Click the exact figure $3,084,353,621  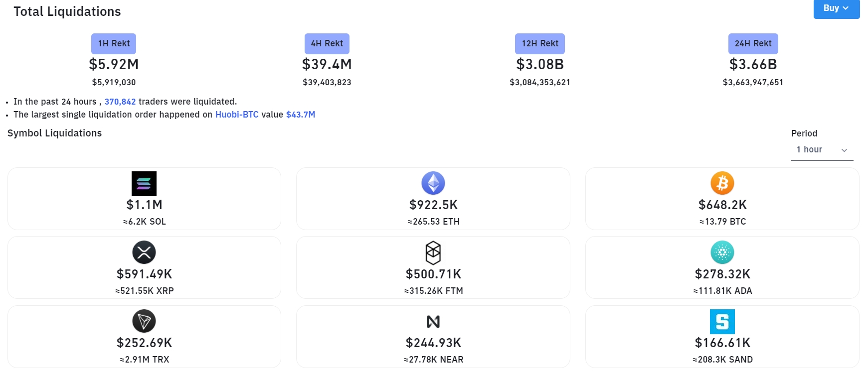tap(540, 82)
